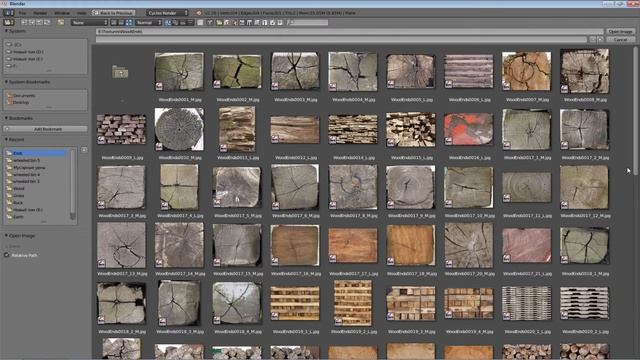Select the Grass folder in Recent list
640x360 pixels.
click(19, 196)
